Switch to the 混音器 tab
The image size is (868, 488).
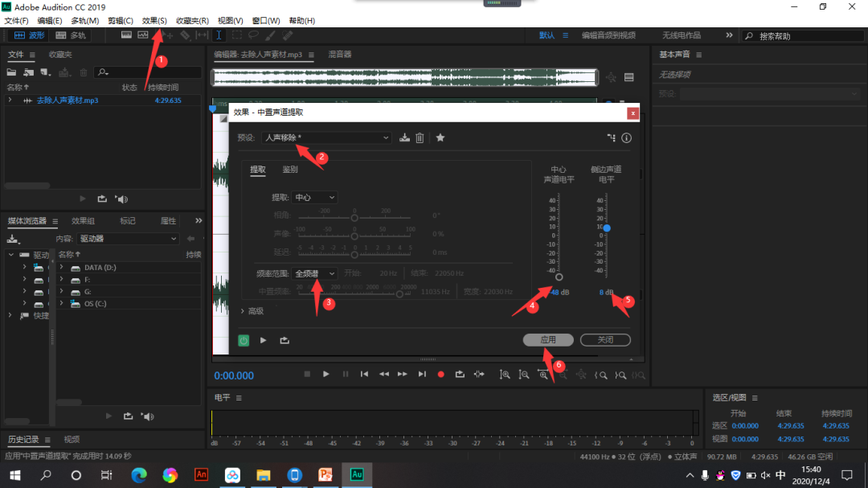pyautogui.click(x=340, y=55)
